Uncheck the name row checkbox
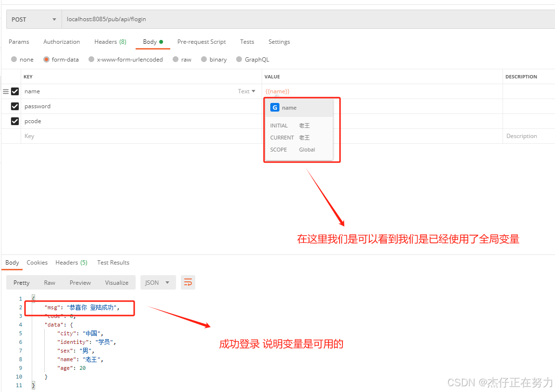555x392 pixels. coord(15,91)
